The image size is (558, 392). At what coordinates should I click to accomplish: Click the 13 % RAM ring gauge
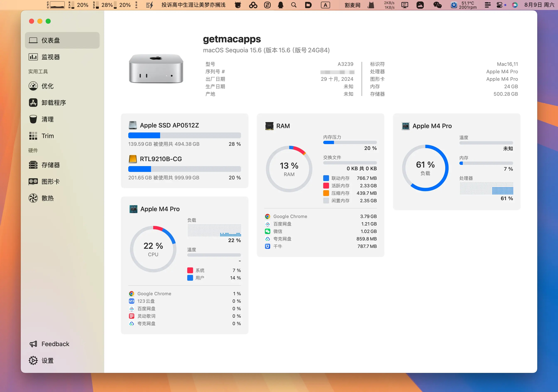click(289, 169)
